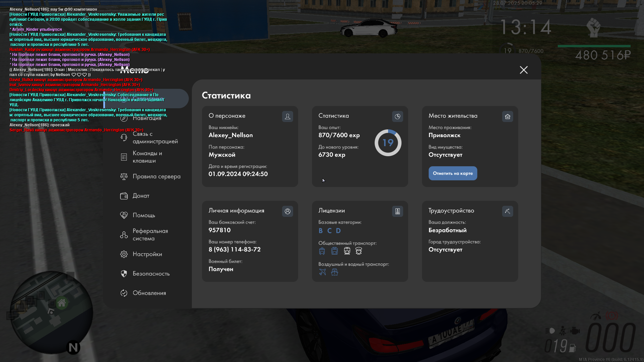Click the trolleybus public transport icon
The width and height of the screenshot is (644, 362).
coord(334,251)
